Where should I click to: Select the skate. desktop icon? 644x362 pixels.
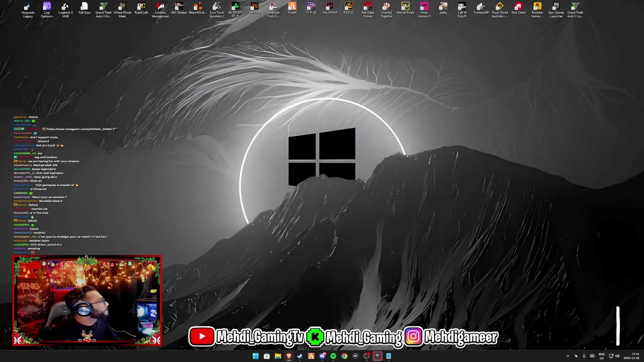coord(443,9)
